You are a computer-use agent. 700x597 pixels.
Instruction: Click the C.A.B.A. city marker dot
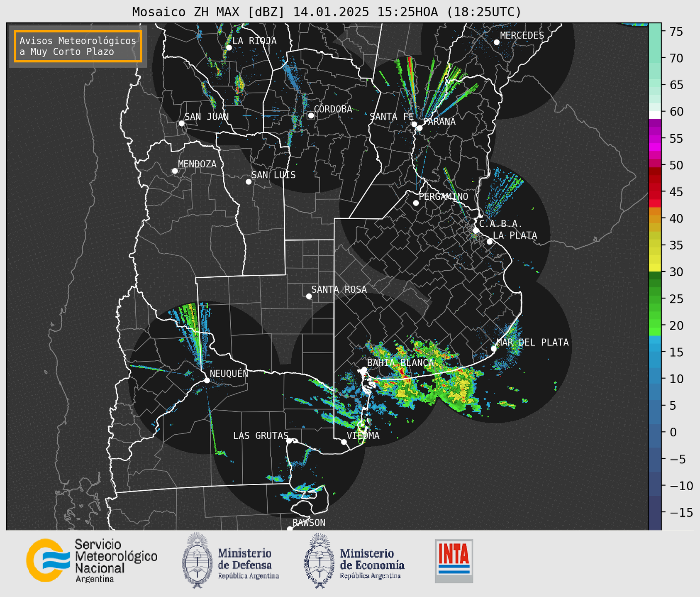[476, 230]
